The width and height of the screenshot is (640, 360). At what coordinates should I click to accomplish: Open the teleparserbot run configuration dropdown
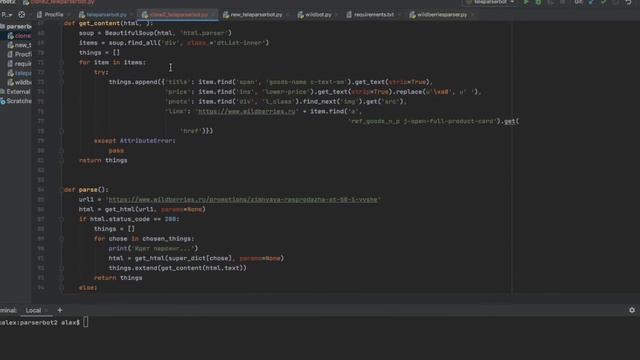(491, 2)
